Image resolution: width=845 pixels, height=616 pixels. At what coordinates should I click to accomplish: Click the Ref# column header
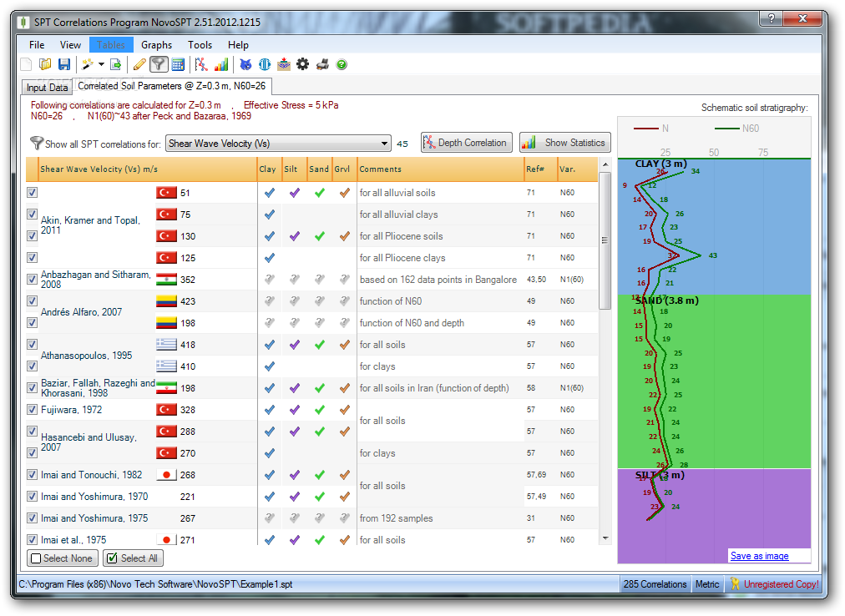[x=540, y=169]
